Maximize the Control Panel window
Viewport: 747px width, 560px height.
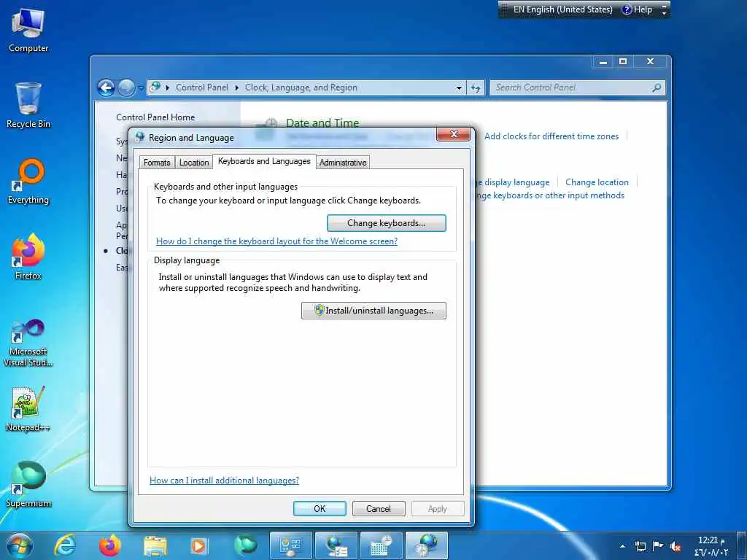click(623, 61)
